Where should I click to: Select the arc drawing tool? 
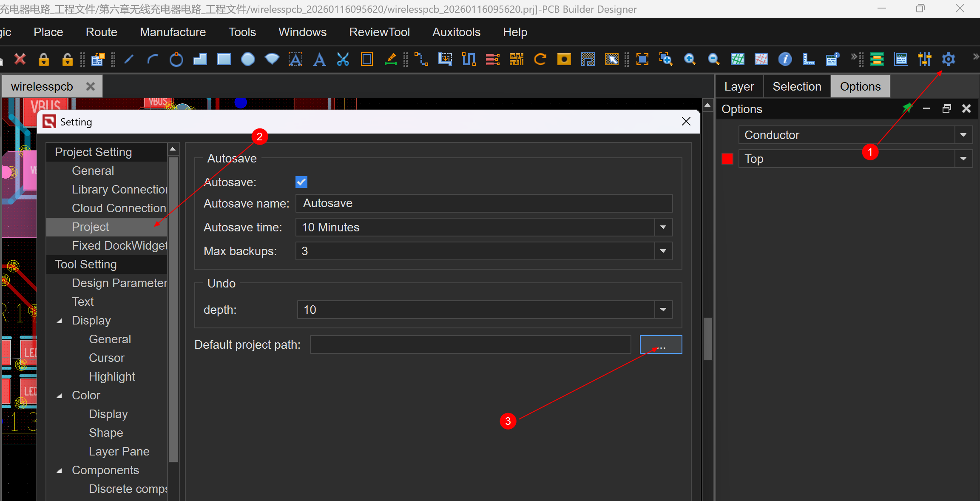[153, 59]
